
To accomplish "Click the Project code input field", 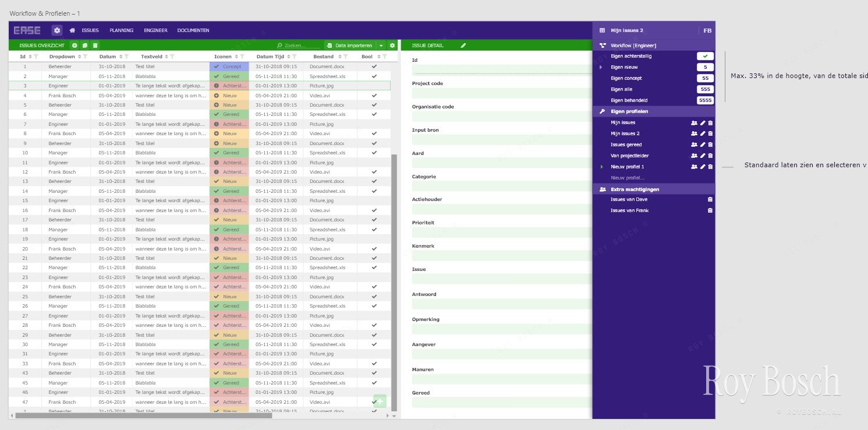I will [502, 93].
